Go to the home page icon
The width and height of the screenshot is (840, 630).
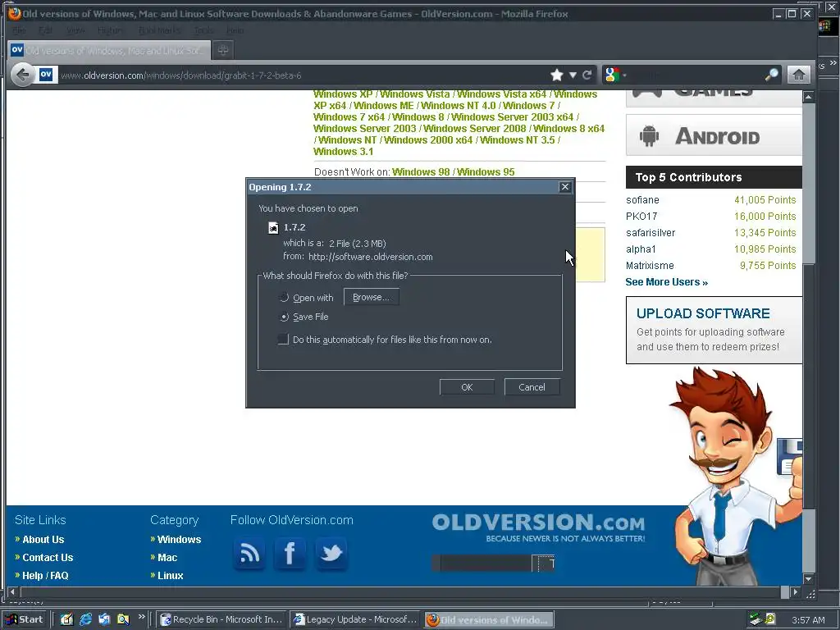798,75
